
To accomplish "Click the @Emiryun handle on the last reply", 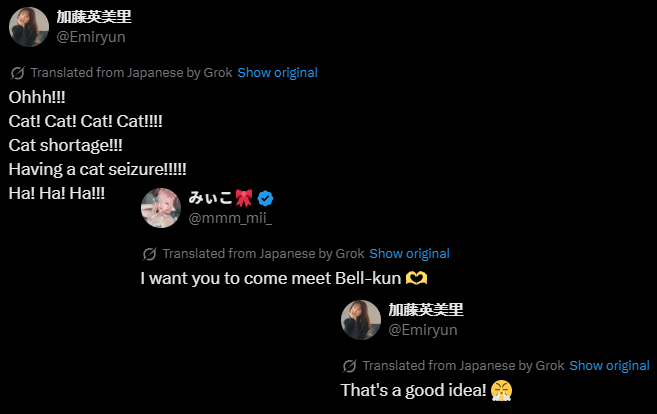I will (423, 330).
